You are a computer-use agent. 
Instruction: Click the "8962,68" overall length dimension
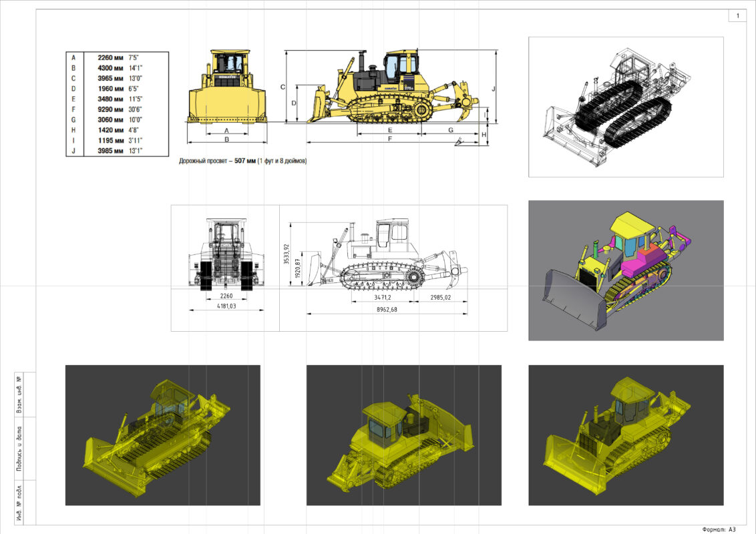387,310
